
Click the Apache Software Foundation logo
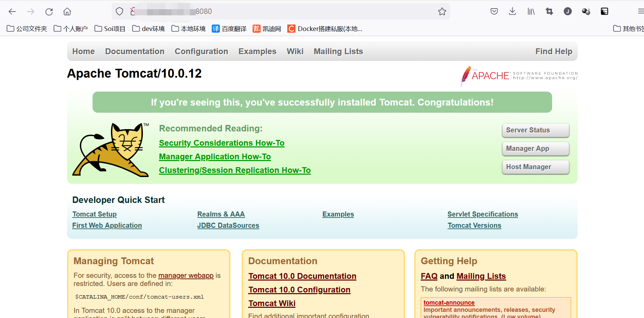click(x=519, y=76)
